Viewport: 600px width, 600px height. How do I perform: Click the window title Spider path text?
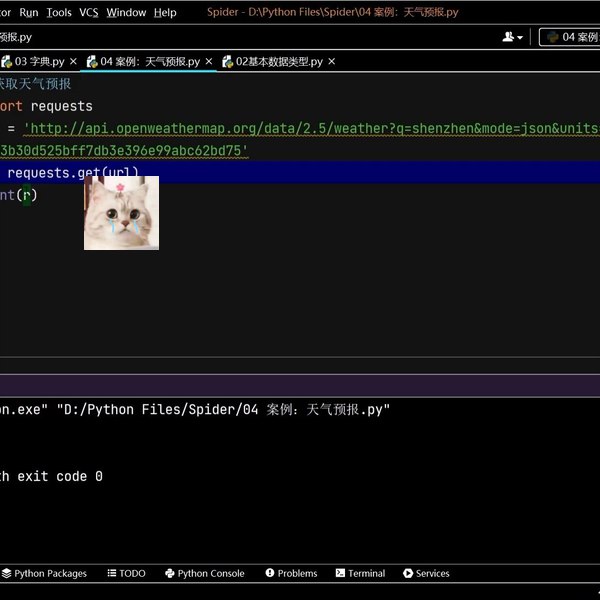pyautogui.click(x=333, y=12)
